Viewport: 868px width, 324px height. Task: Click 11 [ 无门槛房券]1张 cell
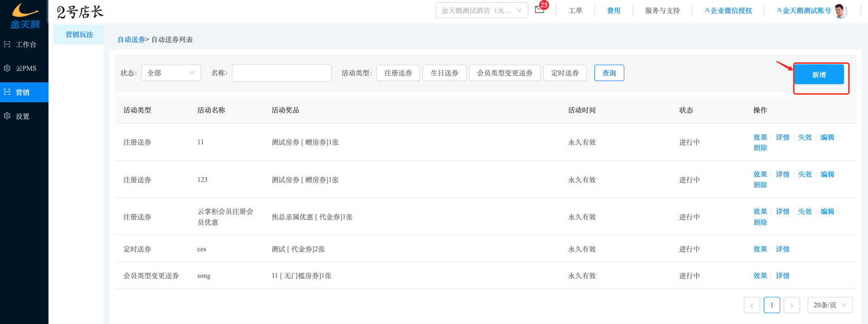click(x=301, y=276)
